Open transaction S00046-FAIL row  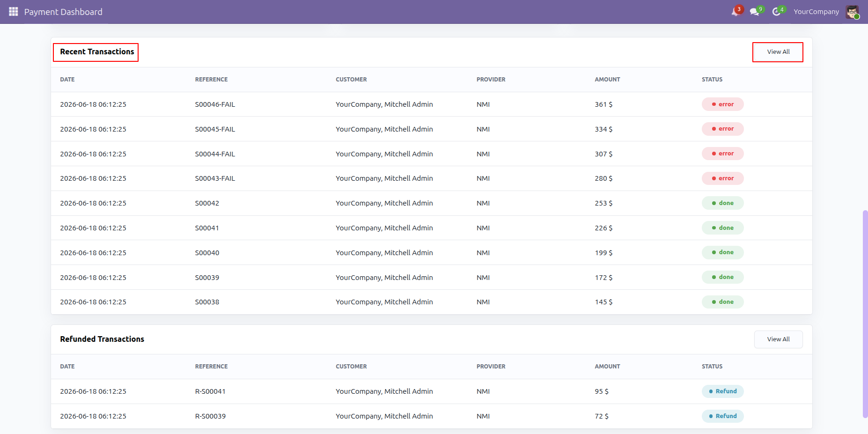pyautogui.click(x=431, y=104)
